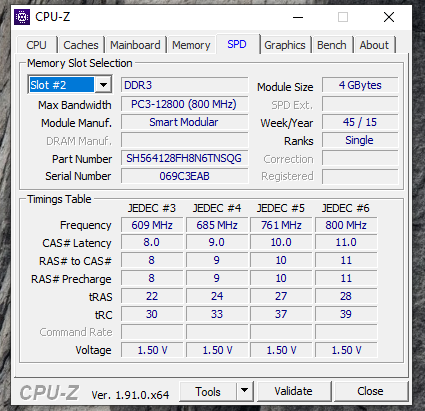Screen dimensions: 425x411
Task: Select the SPD tab
Action: click(x=237, y=44)
